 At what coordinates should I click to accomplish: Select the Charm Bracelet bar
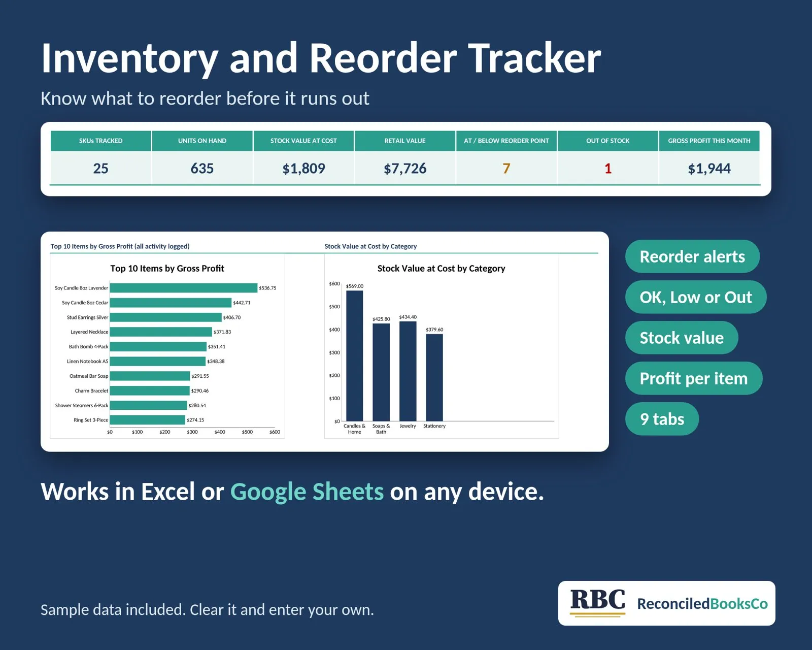[150, 391]
